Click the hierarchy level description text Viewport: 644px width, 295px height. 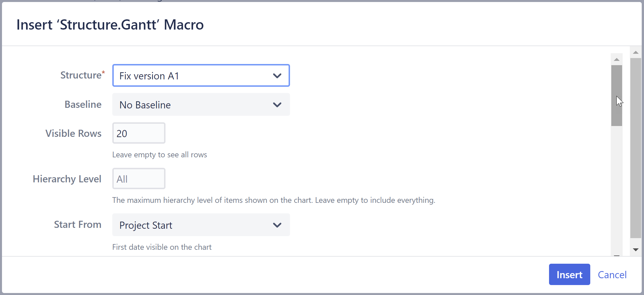pyautogui.click(x=274, y=200)
